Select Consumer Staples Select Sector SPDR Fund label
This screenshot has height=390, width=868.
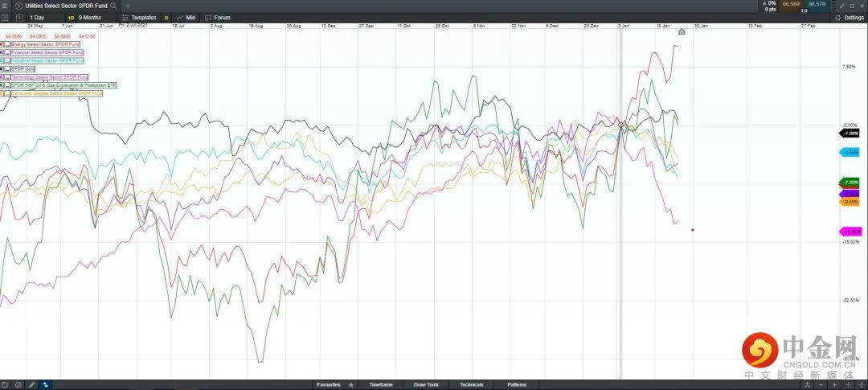57,93
